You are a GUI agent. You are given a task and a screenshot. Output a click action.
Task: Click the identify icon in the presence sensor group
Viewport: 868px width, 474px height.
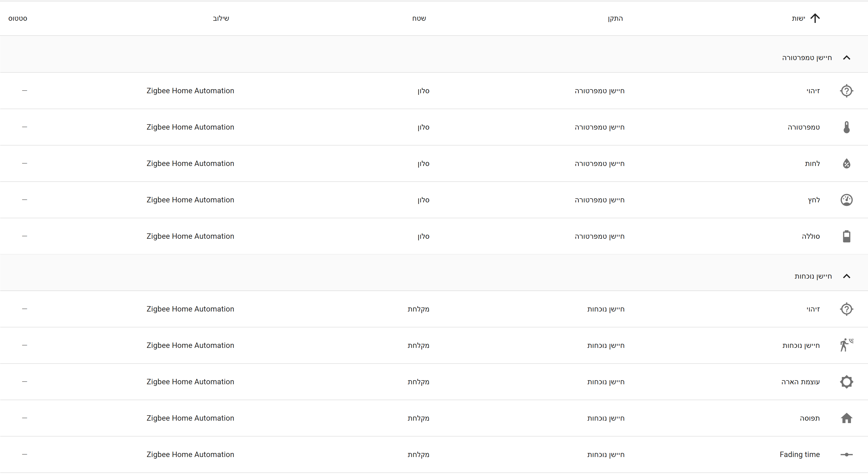pos(846,309)
